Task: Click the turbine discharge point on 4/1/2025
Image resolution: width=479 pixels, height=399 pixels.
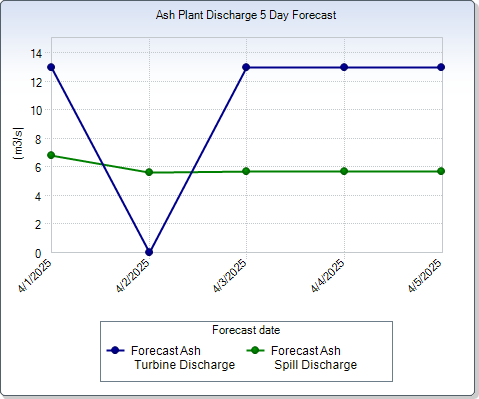Action: tap(51, 67)
